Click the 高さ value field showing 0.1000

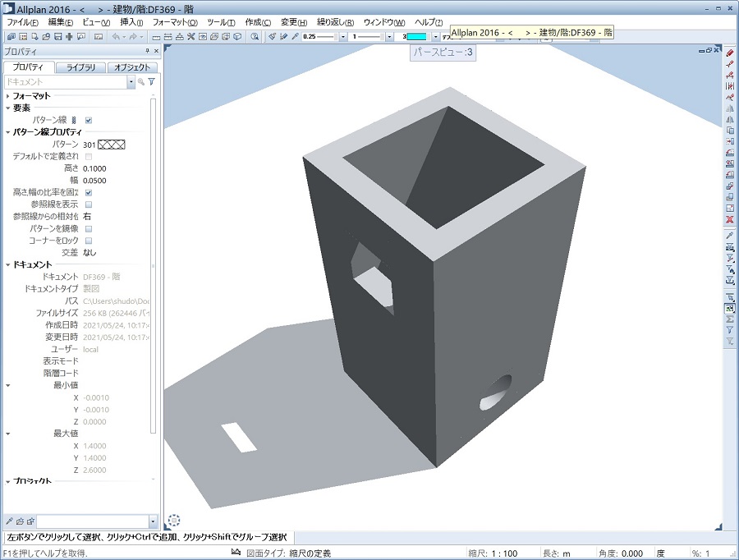pyautogui.click(x=115, y=168)
